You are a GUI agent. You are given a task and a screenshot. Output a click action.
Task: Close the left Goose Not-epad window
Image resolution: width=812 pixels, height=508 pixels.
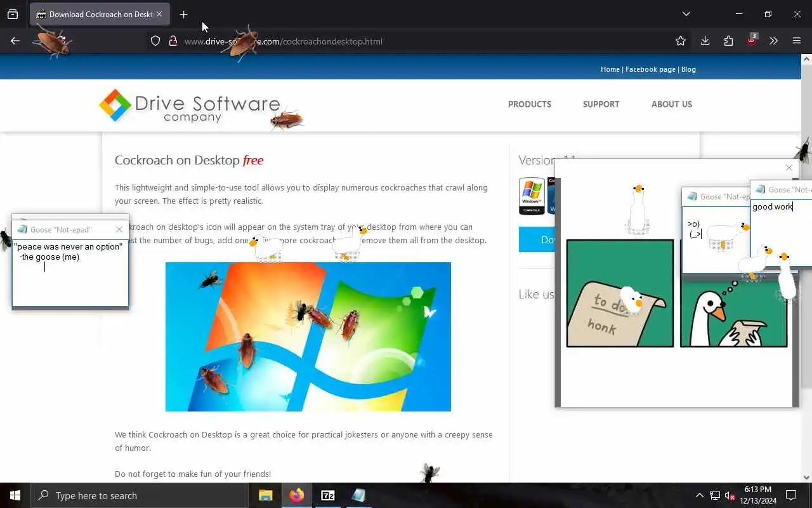click(x=119, y=229)
